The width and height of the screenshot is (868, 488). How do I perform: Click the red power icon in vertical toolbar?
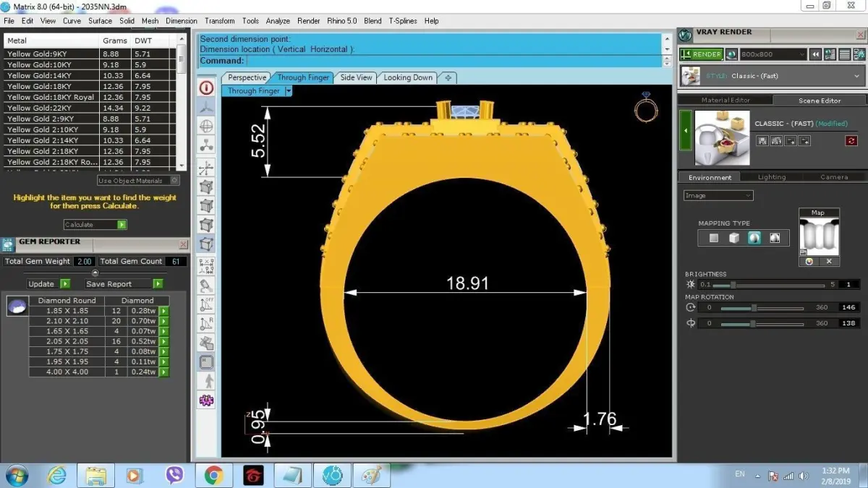[207, 88]
